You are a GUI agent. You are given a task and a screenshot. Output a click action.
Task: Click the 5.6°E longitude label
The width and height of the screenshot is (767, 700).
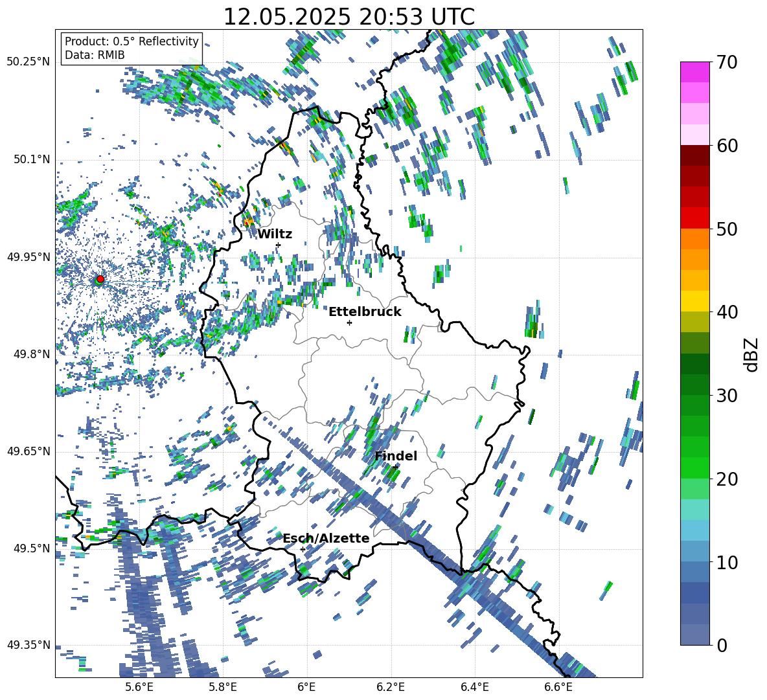(139, 687)
